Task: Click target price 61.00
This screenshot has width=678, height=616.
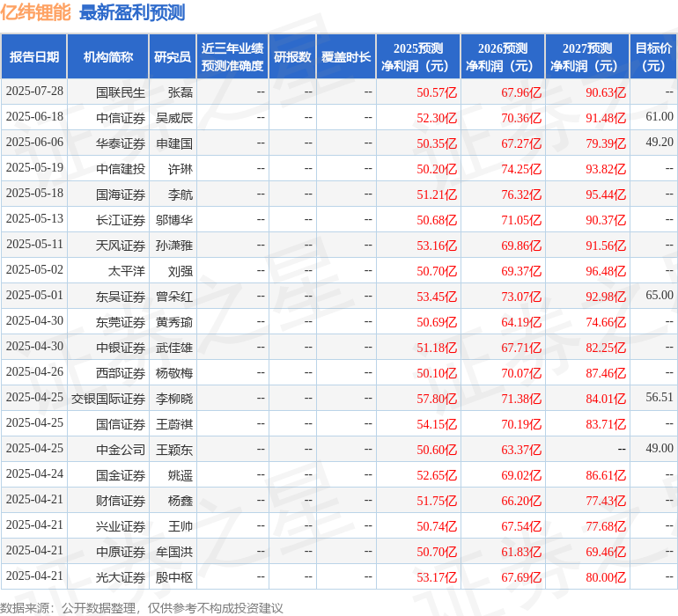Action: pos(660,117)
